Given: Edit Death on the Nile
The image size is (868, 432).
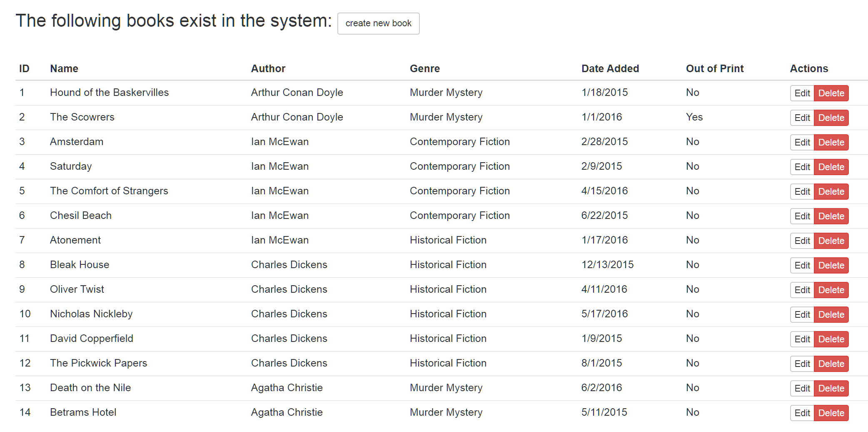Looking at the screenshot, I should 802,388.
